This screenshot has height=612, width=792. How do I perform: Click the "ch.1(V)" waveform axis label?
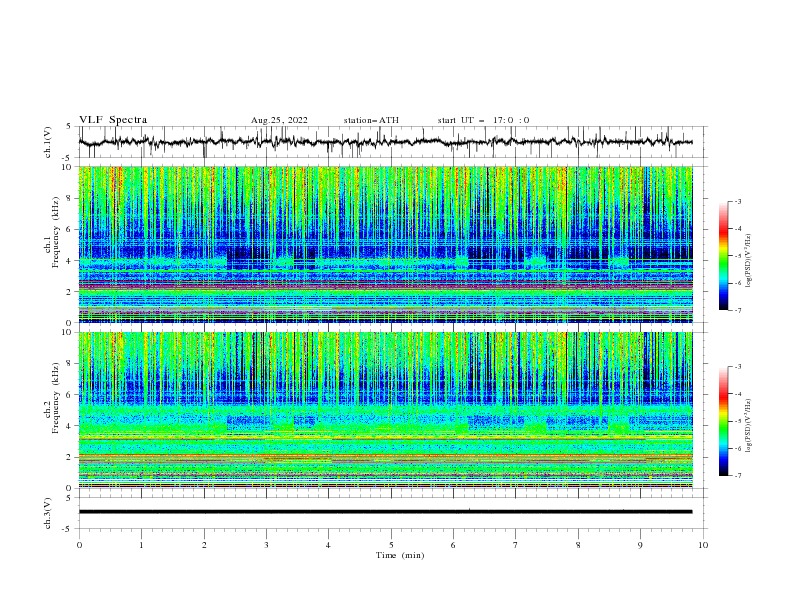coord(48,142)
